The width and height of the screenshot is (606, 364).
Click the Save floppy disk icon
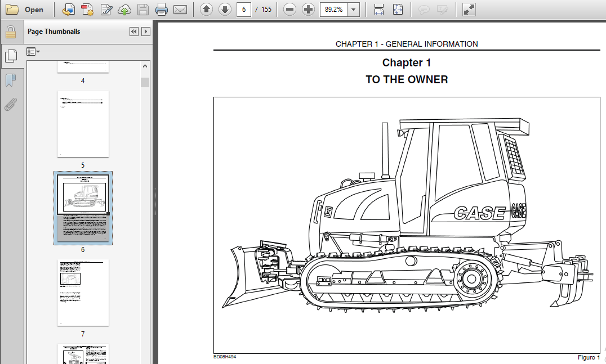point(143,10)
